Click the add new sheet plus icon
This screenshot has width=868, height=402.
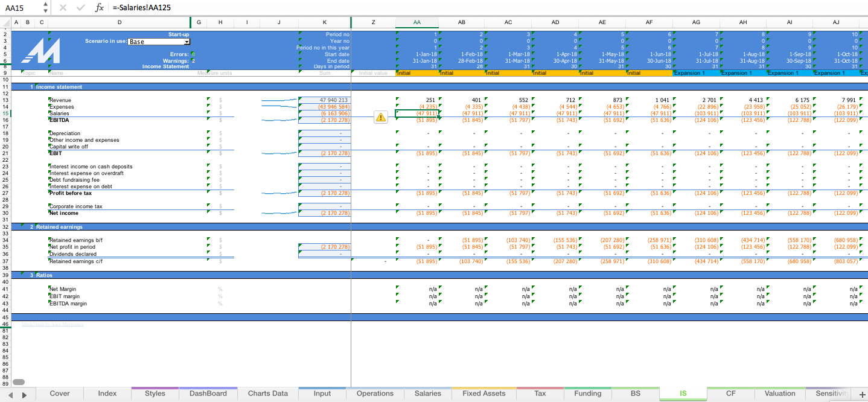pyautogui.click(x=862, y=393)
